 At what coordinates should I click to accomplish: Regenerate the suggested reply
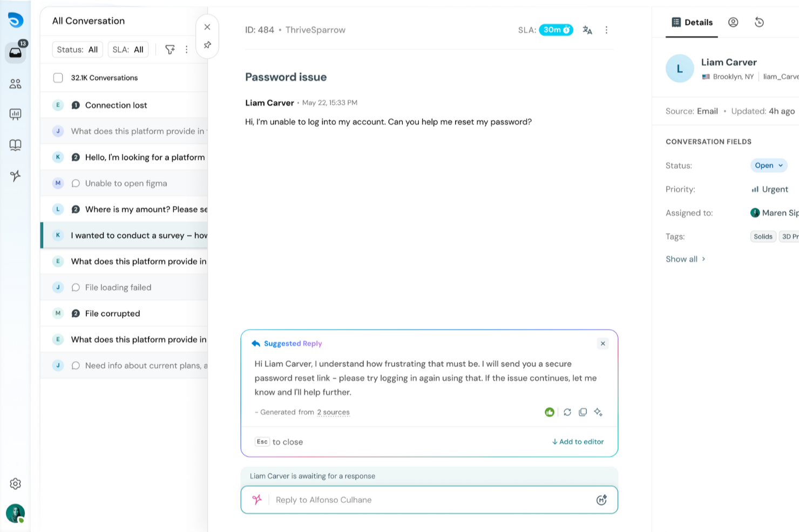567,412
